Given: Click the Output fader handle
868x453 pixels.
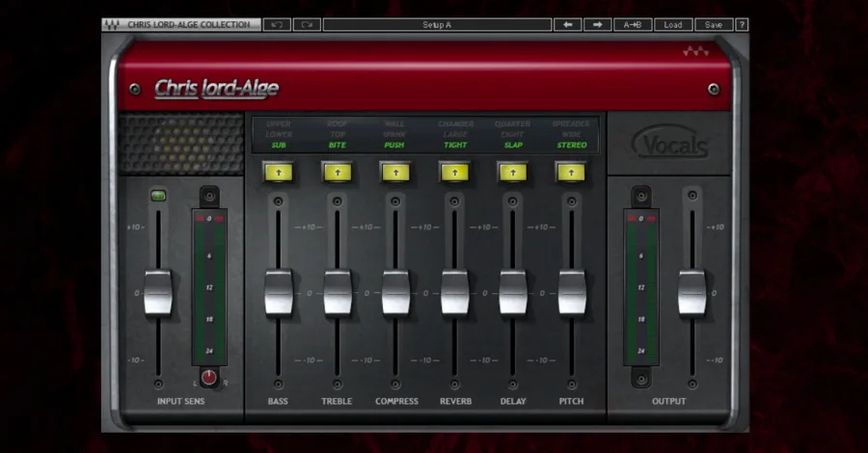Looking at the screenshot, I should 692,293.
